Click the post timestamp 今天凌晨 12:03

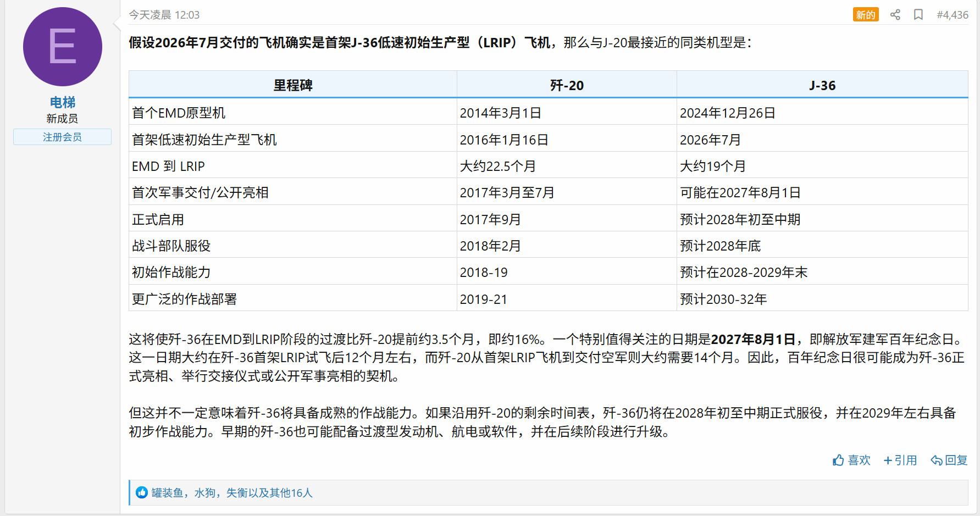[164, 15]
